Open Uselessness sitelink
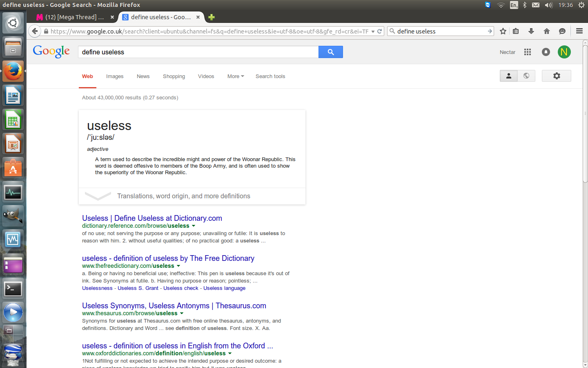 [x=97, y=288]
